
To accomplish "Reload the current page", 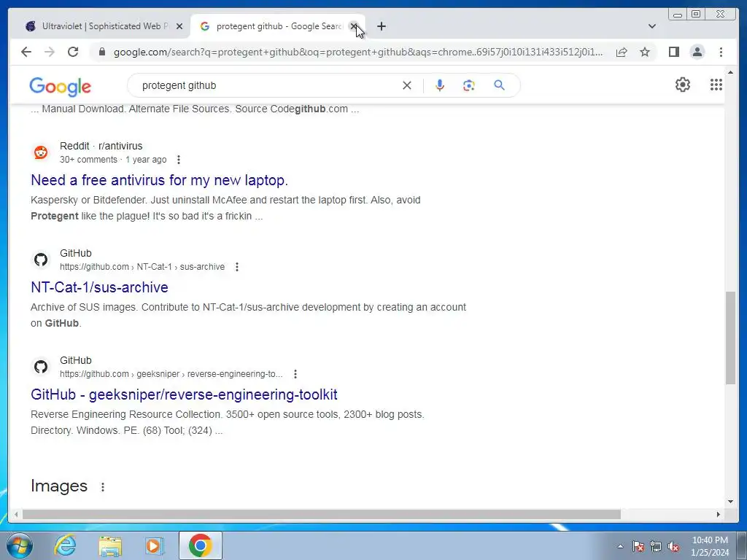I will 73,52.
